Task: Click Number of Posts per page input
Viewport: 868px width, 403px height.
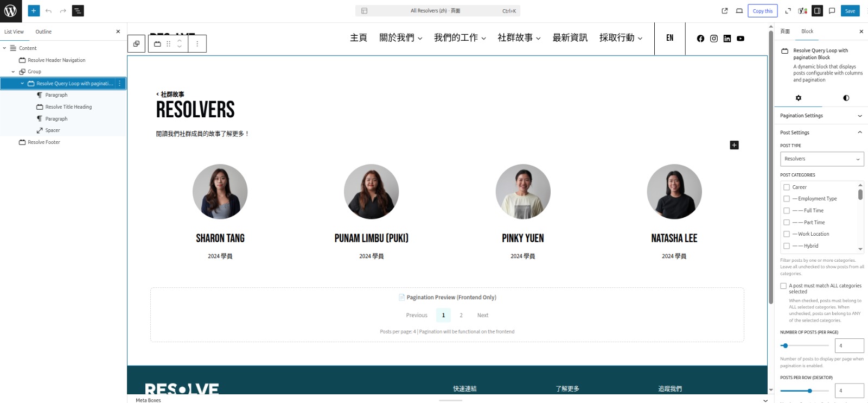Action: pos(849,345)
